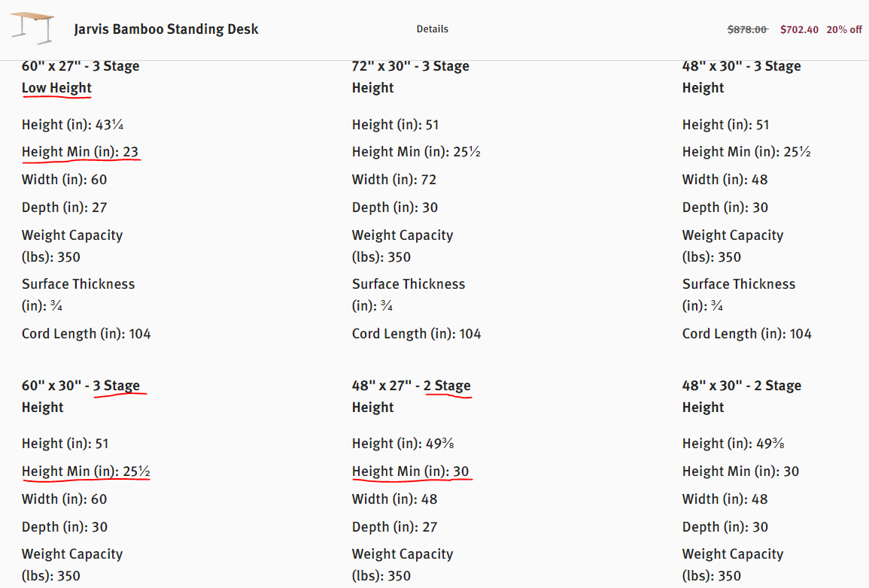
Task: Open the Details link in the header
Action: [x=433, y=29]
